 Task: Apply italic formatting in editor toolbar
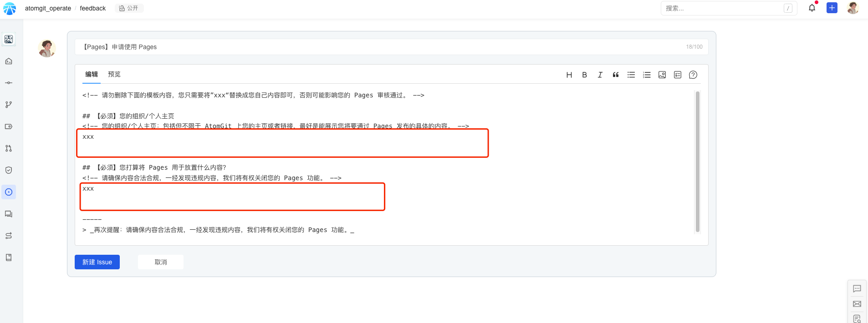pos(600,75)
